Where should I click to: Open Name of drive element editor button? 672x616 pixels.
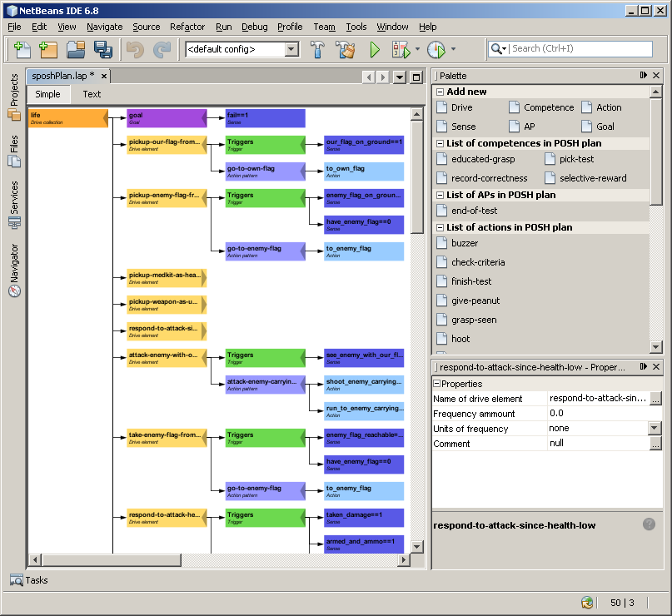tap(655, 399)
